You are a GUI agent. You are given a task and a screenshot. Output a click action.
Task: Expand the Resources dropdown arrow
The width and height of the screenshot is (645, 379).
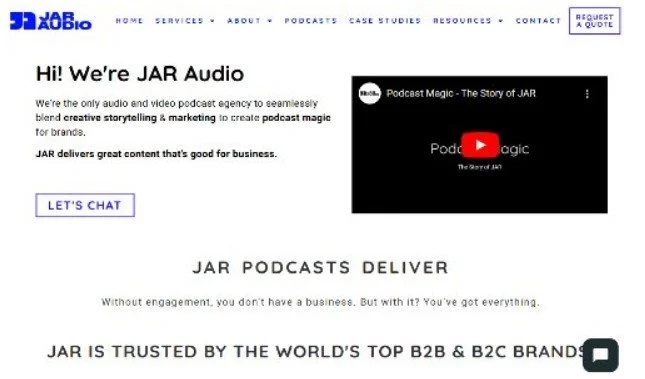point(501,21)
